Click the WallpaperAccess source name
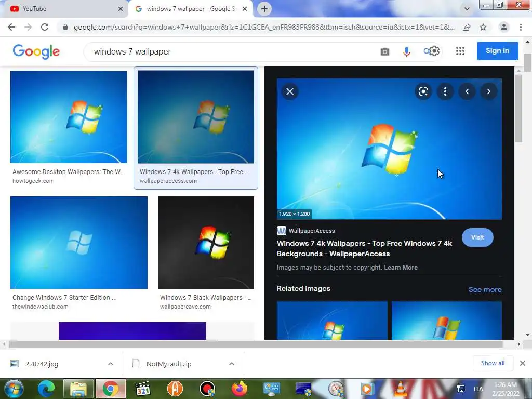Screen dimensions: 532x399 (x=312, y=231)
